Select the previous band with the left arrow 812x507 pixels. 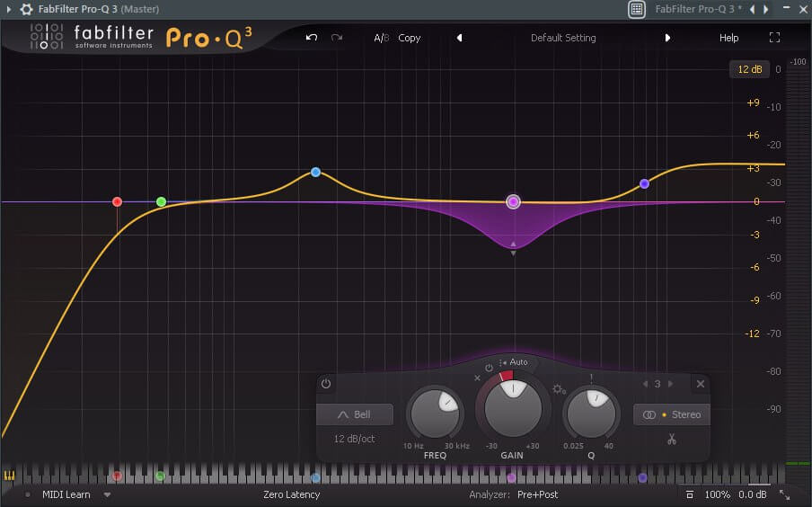[645, 384]
